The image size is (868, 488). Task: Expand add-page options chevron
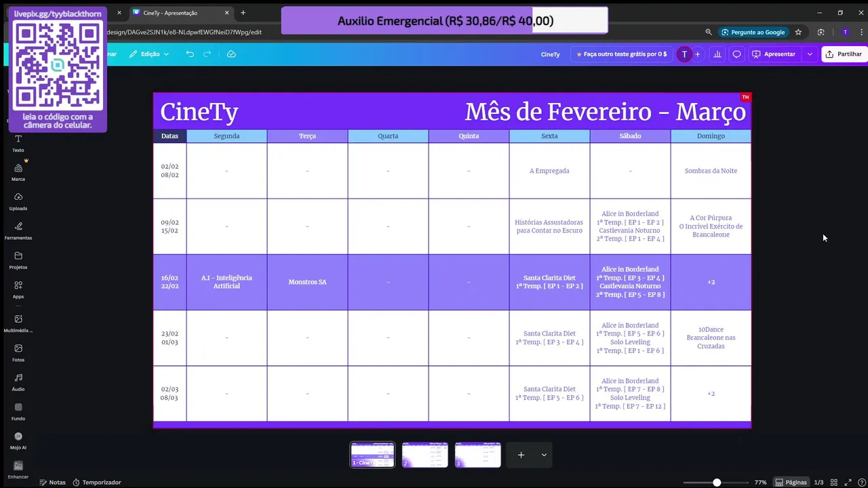tap(544, 455)
